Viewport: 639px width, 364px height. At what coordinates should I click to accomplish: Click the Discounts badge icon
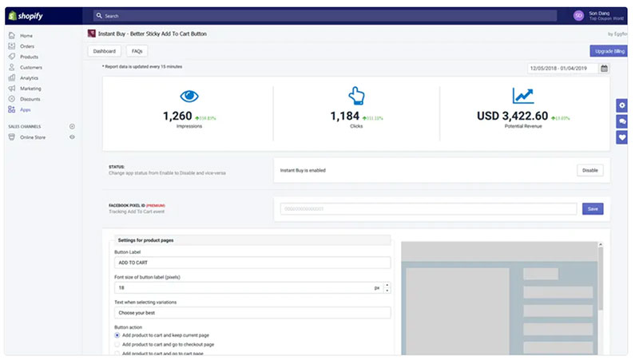coord(12,99)
